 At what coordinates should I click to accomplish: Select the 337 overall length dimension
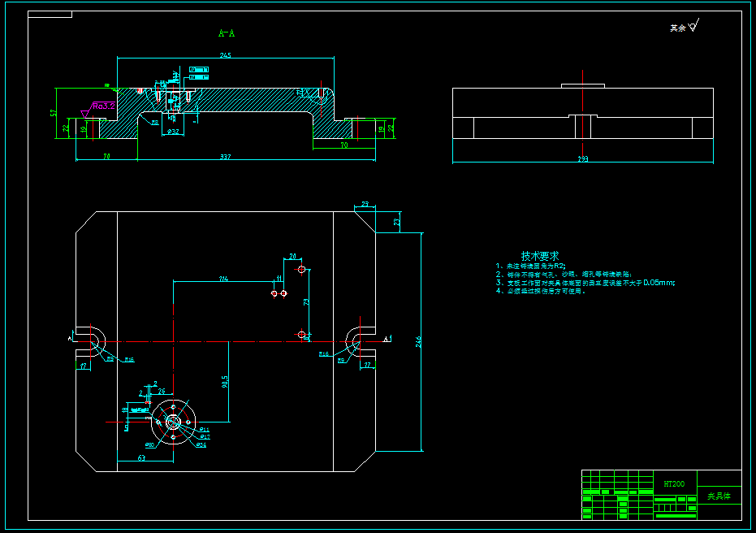[225, 157]
